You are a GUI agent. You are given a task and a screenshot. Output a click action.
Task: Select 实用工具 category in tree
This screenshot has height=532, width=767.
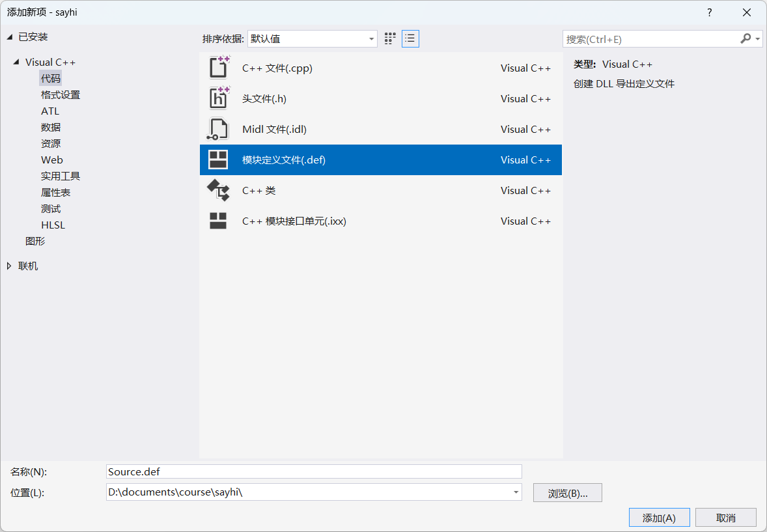point(60,176)
